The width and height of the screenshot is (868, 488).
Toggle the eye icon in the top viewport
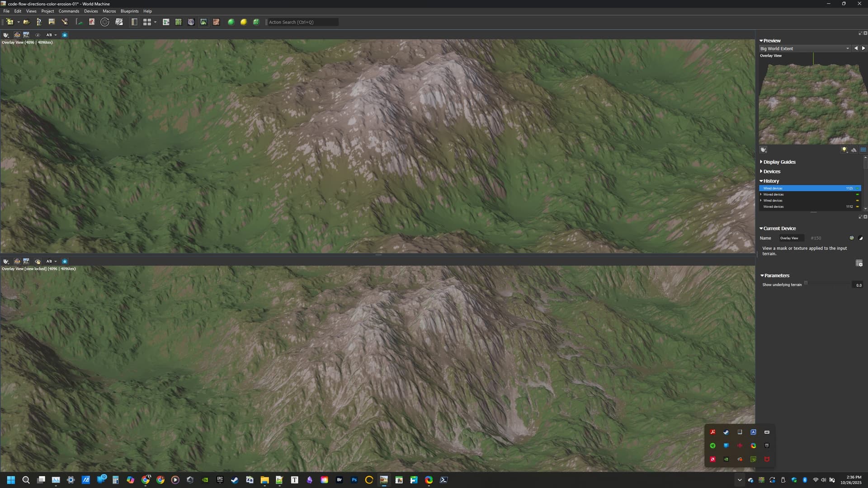[x=38, y=35]
